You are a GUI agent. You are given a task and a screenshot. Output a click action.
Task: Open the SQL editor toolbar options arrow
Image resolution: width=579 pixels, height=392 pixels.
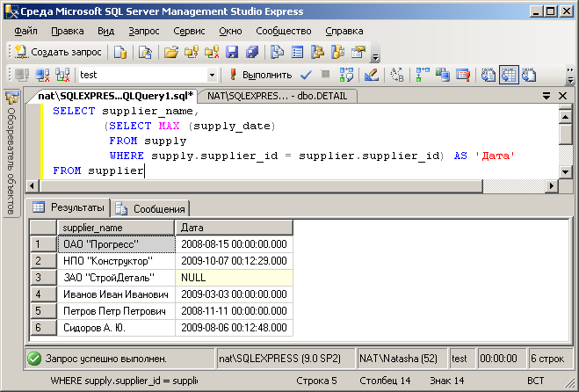pyautogui.click(x=569, y=80)
